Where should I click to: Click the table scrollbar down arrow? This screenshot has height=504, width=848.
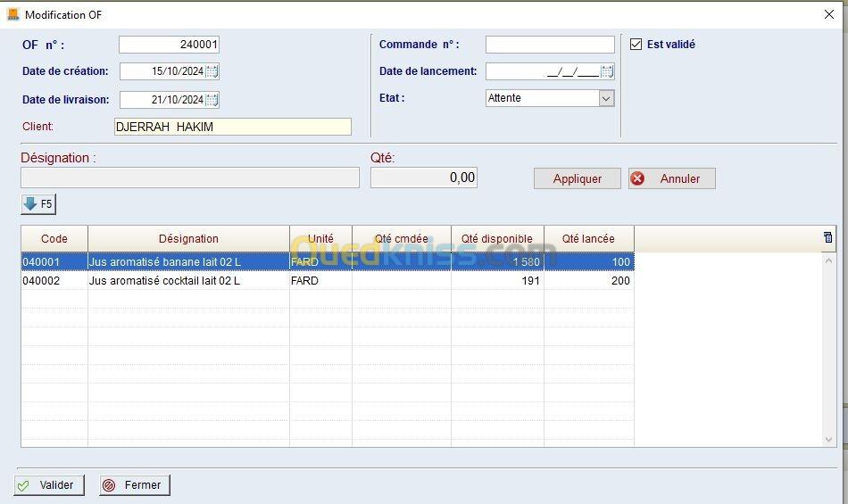coord(828,440)
